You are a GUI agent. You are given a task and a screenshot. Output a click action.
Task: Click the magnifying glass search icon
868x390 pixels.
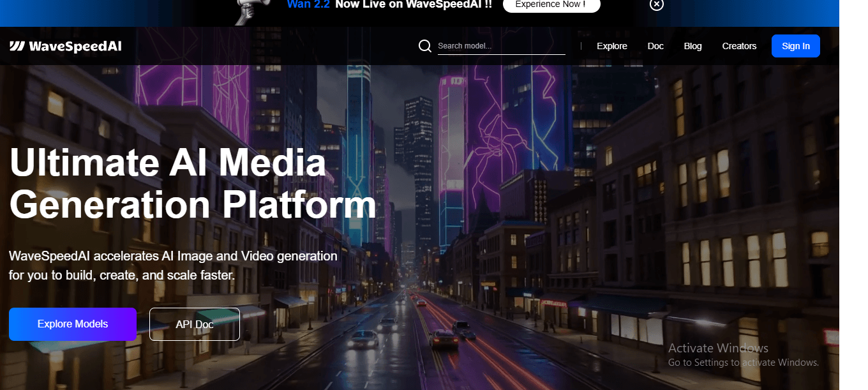pos(425,46)
